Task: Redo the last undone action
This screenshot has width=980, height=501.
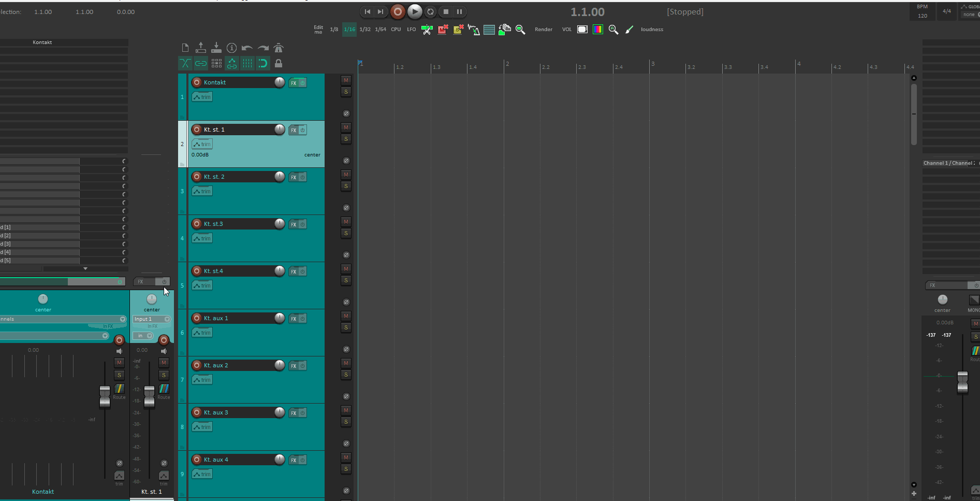Action: [x=263, y=48]
